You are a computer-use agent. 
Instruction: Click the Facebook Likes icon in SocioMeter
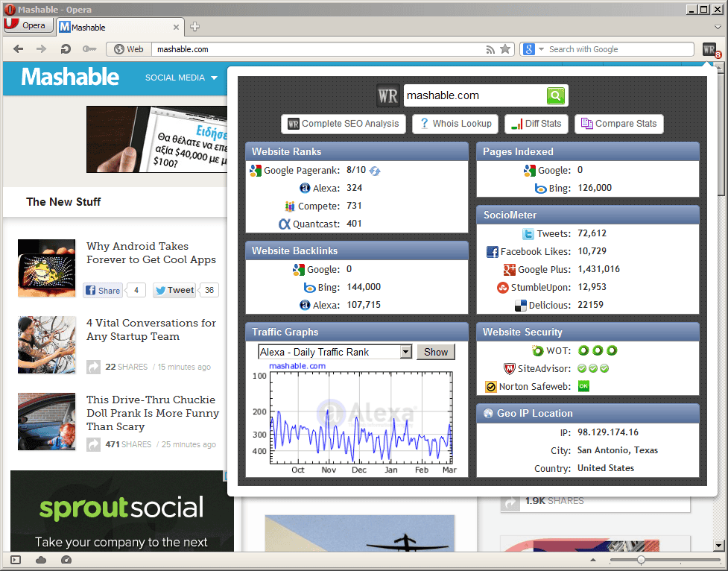[x=492, y=252]
